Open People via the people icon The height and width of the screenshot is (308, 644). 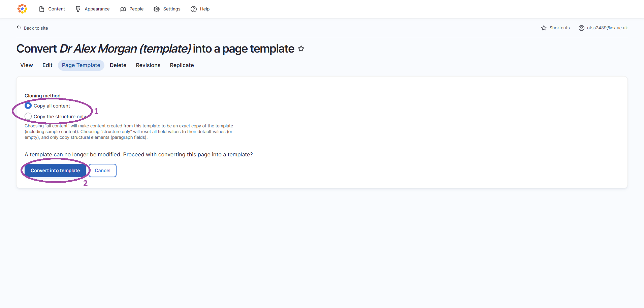[123, 9]
